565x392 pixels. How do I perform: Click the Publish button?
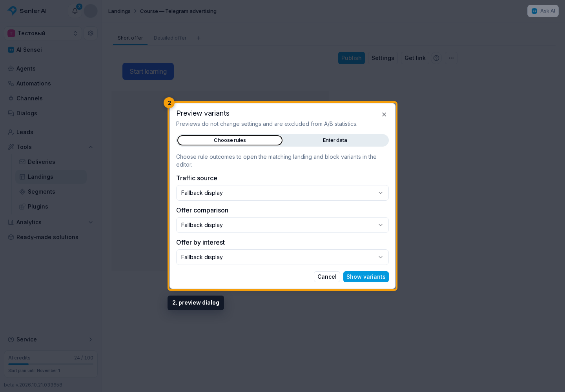point(352,58)
